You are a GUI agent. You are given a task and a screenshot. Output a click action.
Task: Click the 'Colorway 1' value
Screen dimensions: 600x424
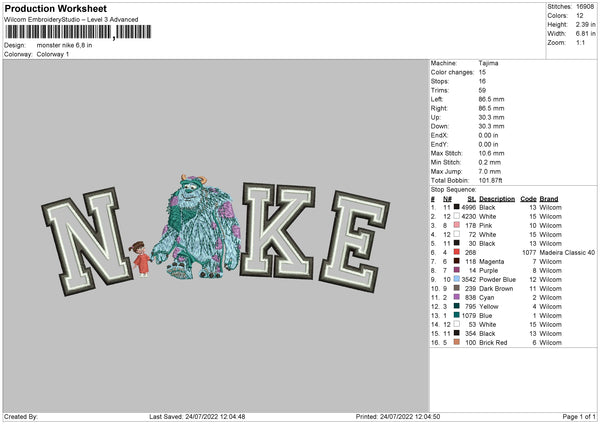pos(53,54)
